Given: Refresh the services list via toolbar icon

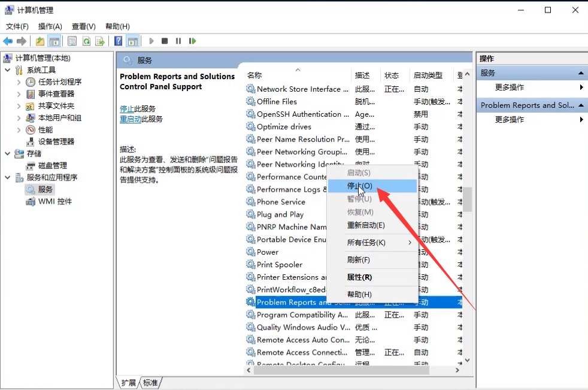Looking at the screenshot, I should (x=85, y=41).
